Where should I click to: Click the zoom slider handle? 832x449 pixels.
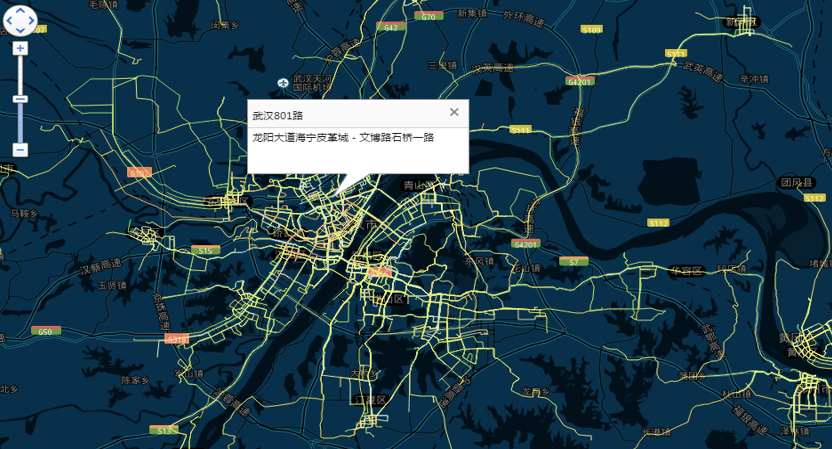[x=20, y=99]
